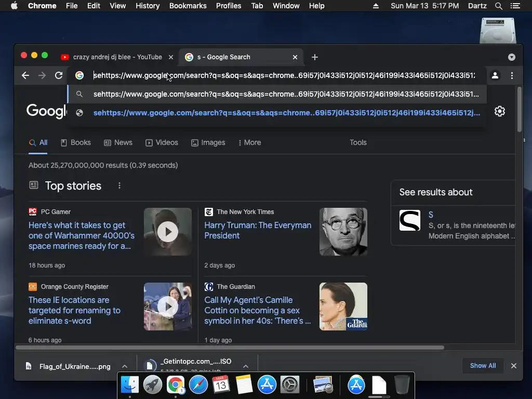Open the tab search dropdown arrow
The image size is (532, 399).
pos(512,57)
